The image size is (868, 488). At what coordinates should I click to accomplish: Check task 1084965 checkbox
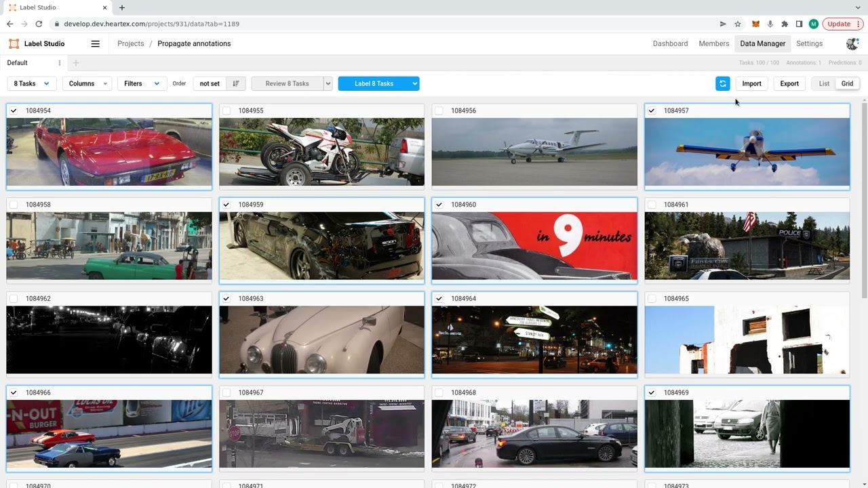tap(652, 298)
